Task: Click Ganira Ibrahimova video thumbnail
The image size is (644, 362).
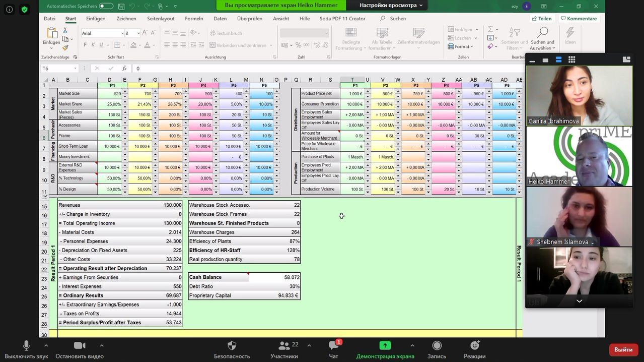Action: [579, 96]
